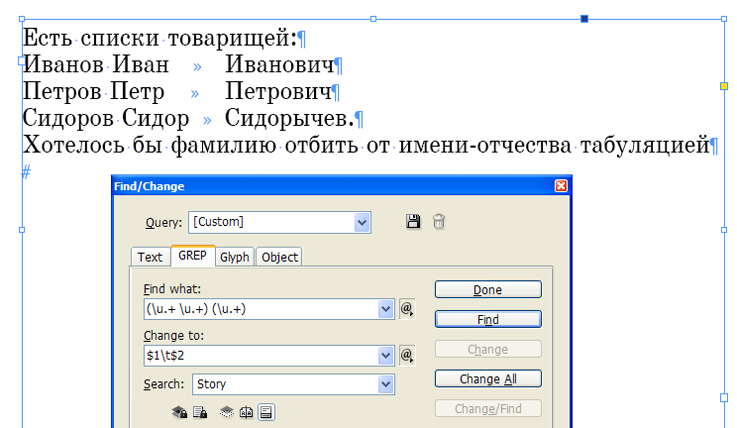Open the Search scope dropdown showing Story

point(385,384)
